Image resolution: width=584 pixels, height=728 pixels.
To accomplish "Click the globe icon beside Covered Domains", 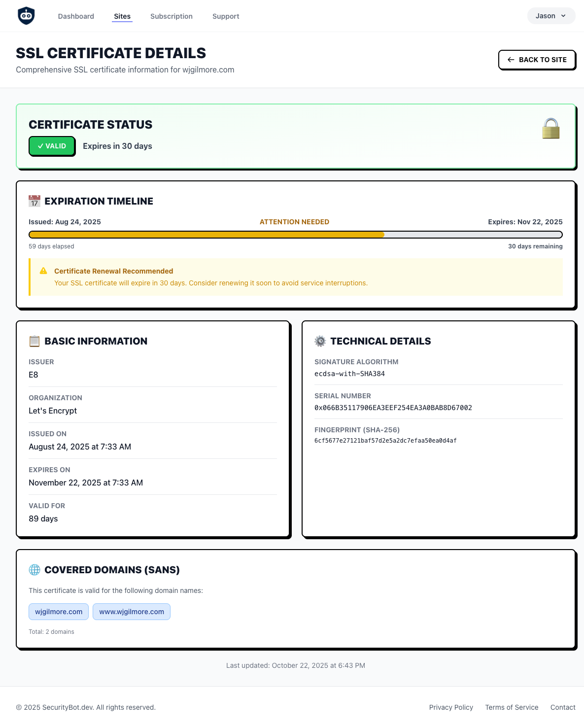I will [34, 570].
